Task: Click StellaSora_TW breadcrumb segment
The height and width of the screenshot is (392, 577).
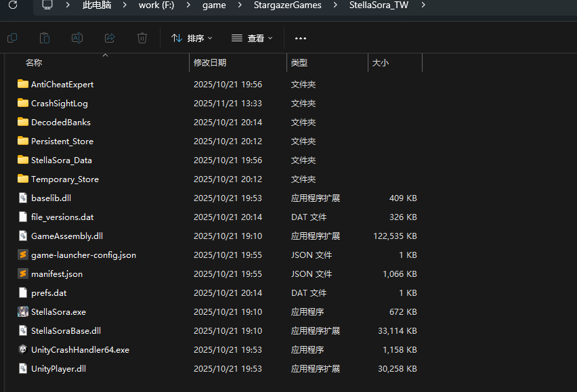Action: (379, 5)
